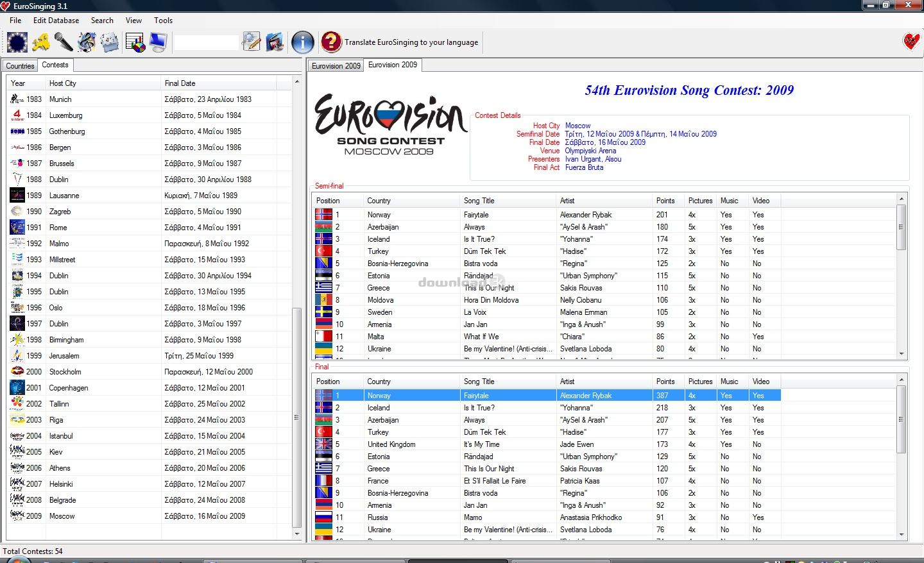Screen dimensions: 924x563
Task: Click the yellow Europe map countries icon
Action: click(40, 42)
